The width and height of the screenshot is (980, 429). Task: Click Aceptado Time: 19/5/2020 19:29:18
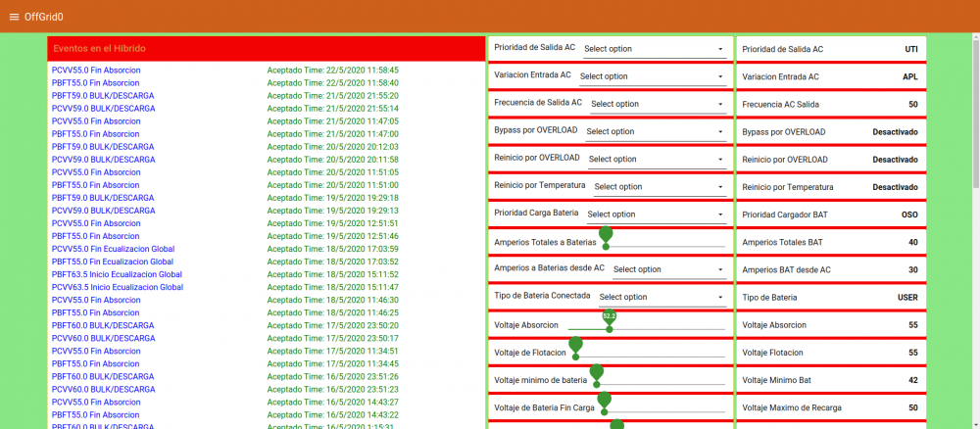point(332,198)
